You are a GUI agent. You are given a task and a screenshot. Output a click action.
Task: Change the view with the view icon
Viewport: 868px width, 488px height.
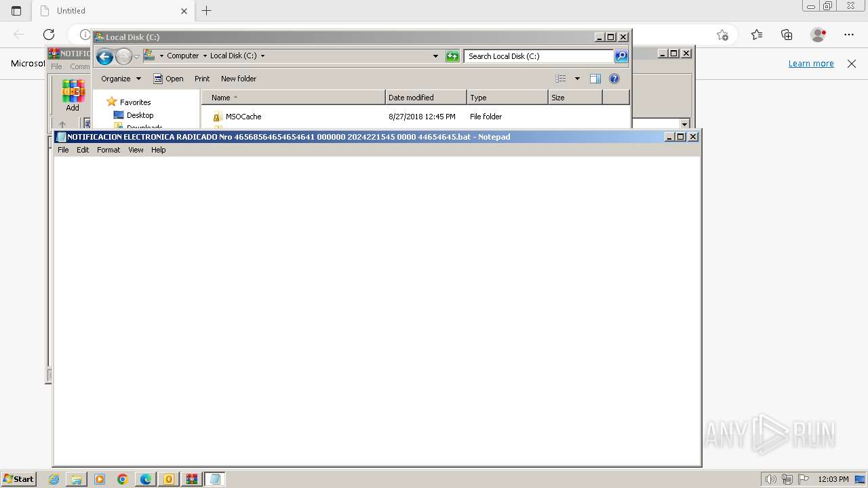pos(561,79)
